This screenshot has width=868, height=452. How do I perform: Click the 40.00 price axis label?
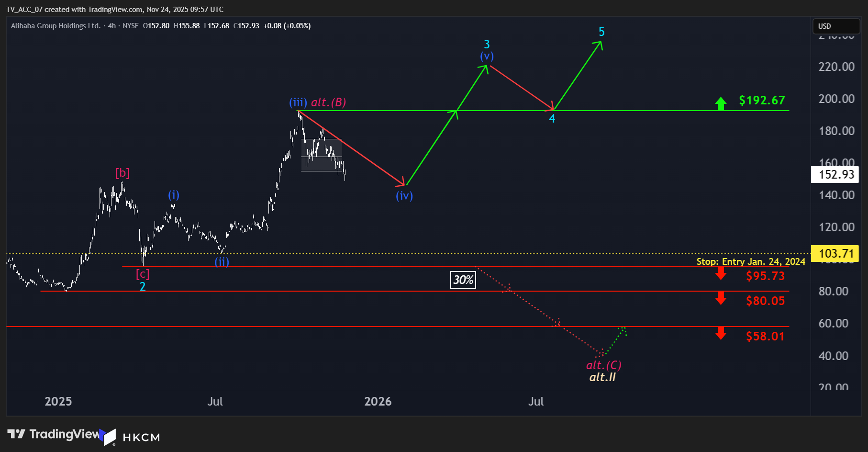pyautogui.click(x=834, y=356)
